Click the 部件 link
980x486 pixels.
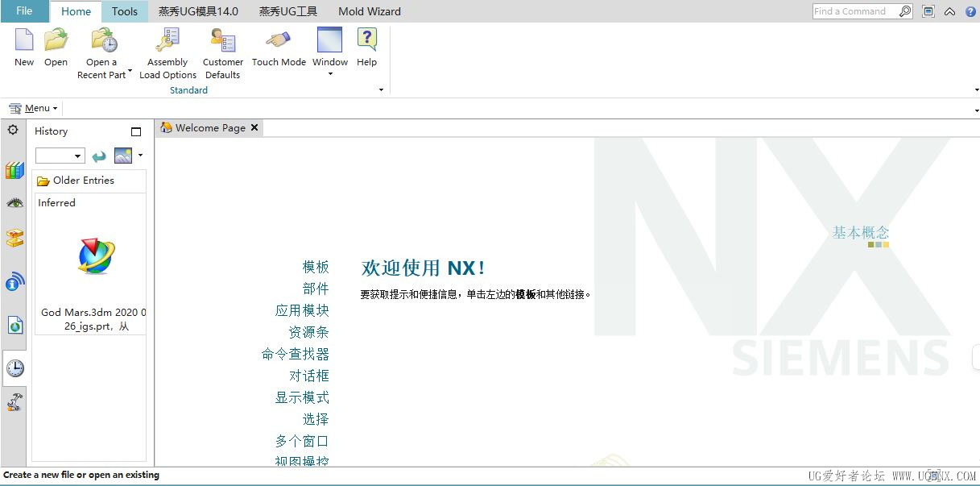click(316, 289)
